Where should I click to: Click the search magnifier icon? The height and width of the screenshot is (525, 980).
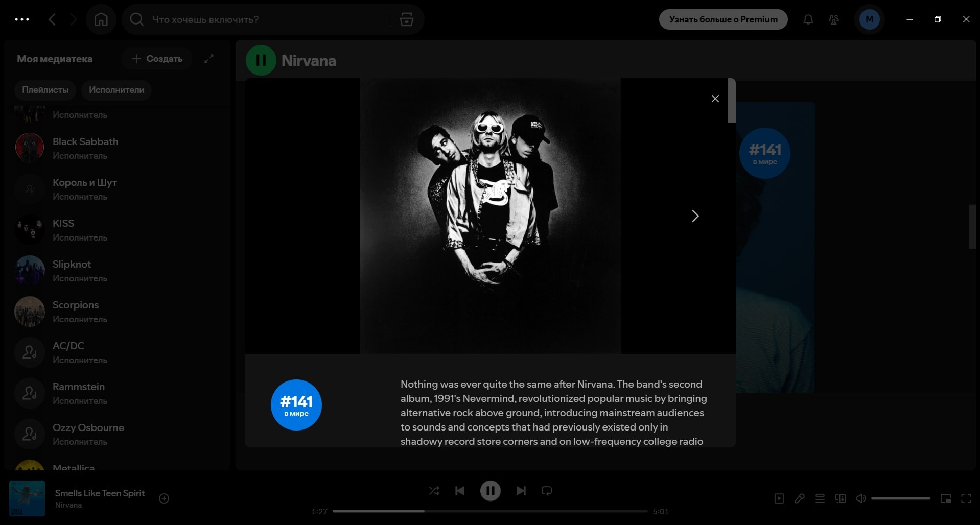(x=136, y=19)
